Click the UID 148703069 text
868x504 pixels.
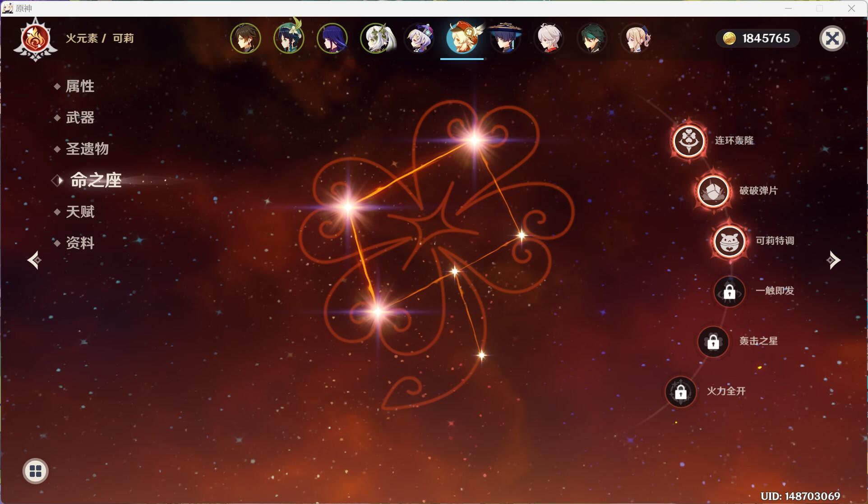pyautogui.click(x=800, y=496)
